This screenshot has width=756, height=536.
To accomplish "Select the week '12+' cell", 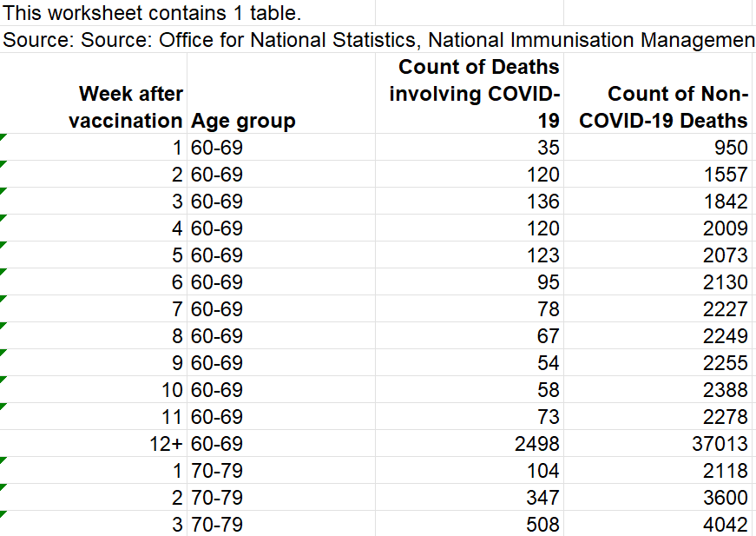I will click(x=93, y=443).
